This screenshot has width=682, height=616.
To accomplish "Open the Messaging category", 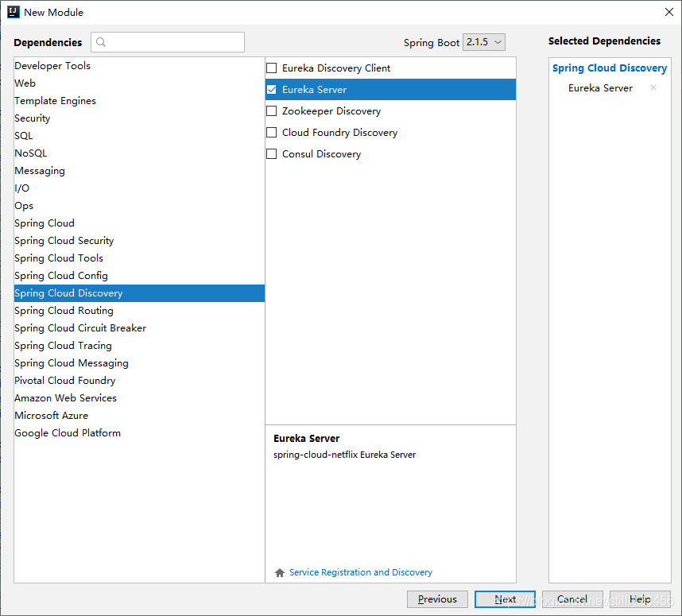I will [139, 171].
